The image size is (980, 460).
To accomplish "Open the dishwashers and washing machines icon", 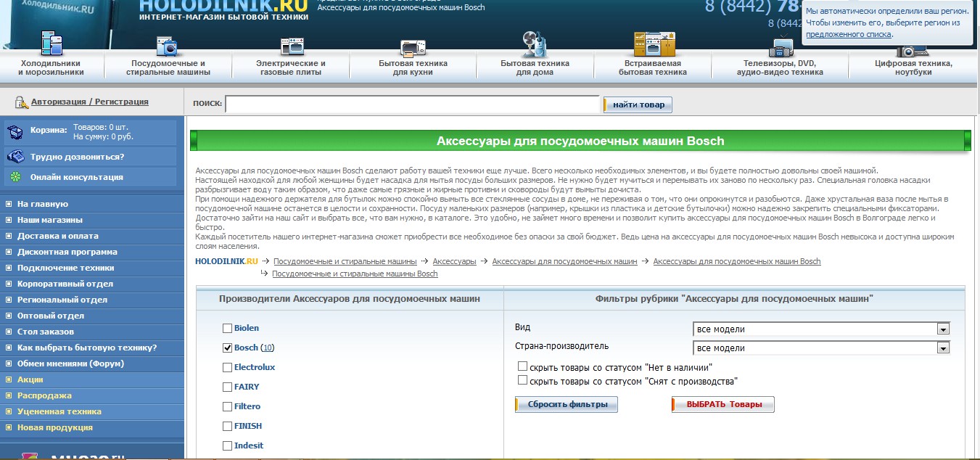I will (168, 46).
